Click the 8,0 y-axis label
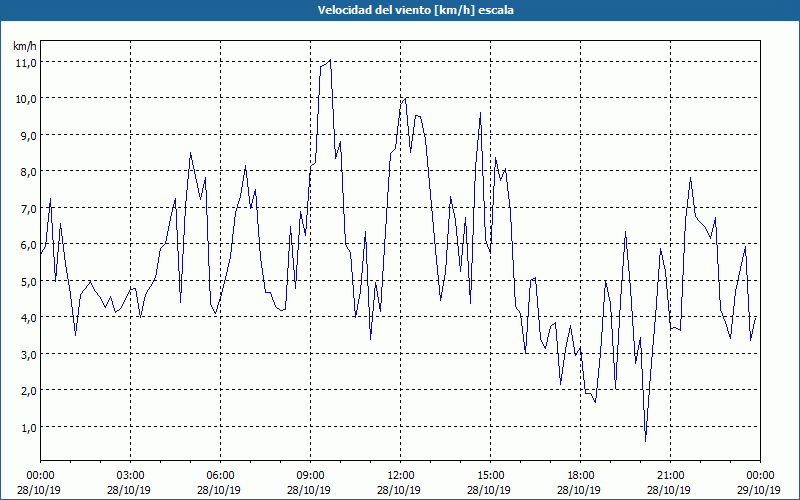800x500 pixels. click(x=28, y=171)
